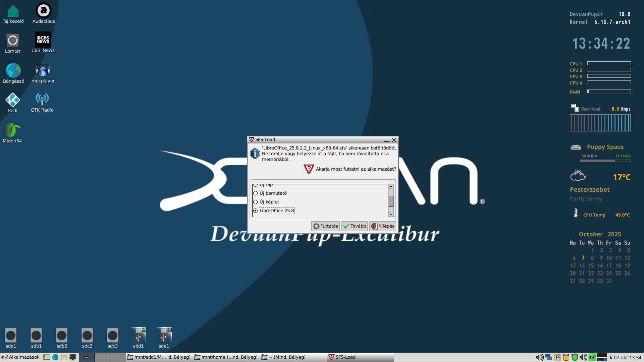
Task: Click the list scrollbar thumb
Action: 391,201
